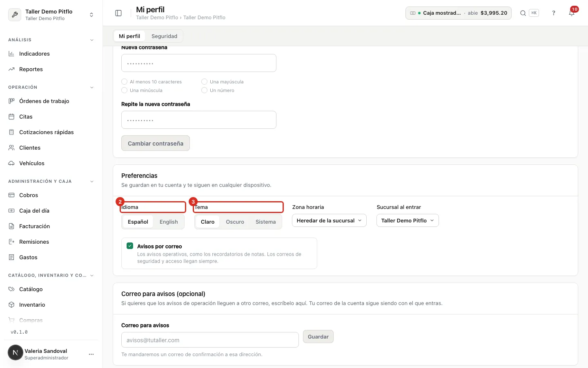Open the search magnifier icon
The width and height of the screenshot is (588, 368).
tap(523, 13)
